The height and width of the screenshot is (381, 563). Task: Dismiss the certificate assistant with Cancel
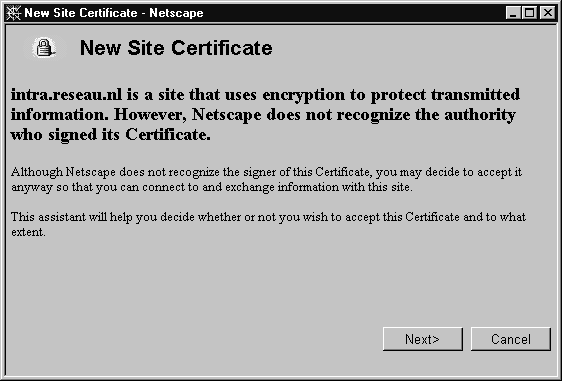click(x=511, y=339)
